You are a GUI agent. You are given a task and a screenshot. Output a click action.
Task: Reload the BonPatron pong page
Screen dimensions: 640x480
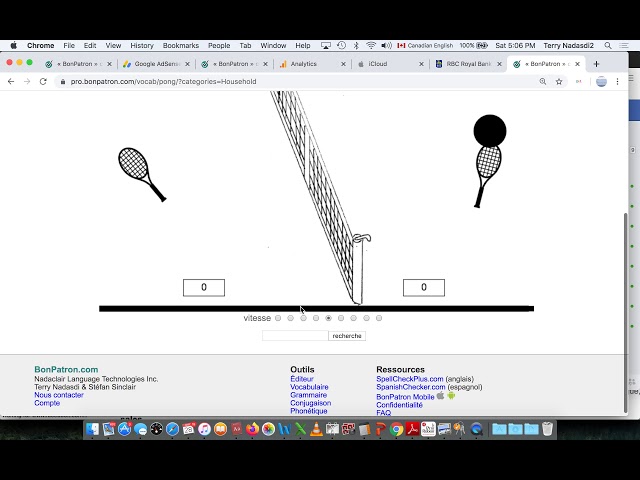tap(43, 82)
